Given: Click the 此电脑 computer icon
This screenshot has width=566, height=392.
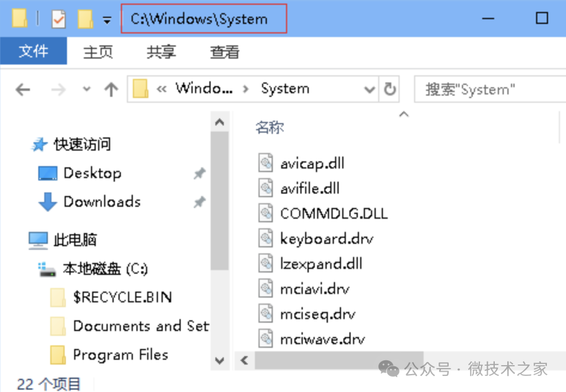Looking at the screenshot, I should pyautogui.click(x=38, y=240).
